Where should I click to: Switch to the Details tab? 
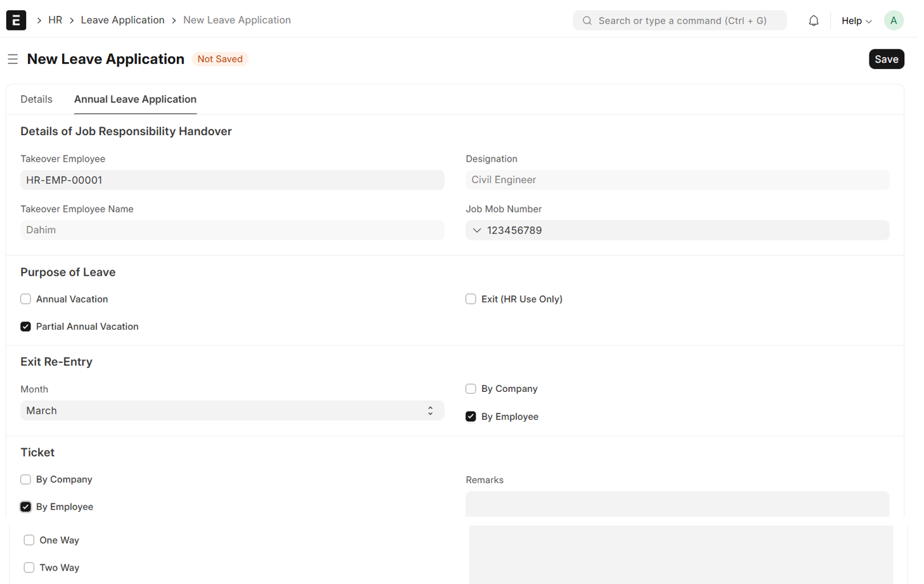36,100
